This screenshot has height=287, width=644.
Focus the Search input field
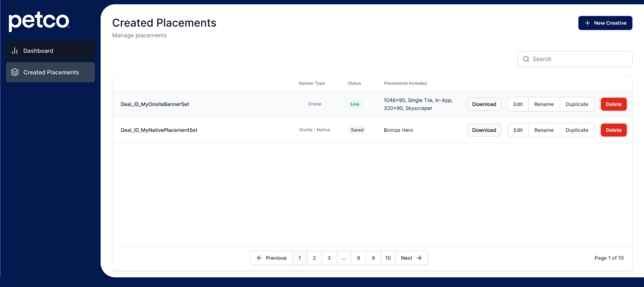(x=579, y=59)
